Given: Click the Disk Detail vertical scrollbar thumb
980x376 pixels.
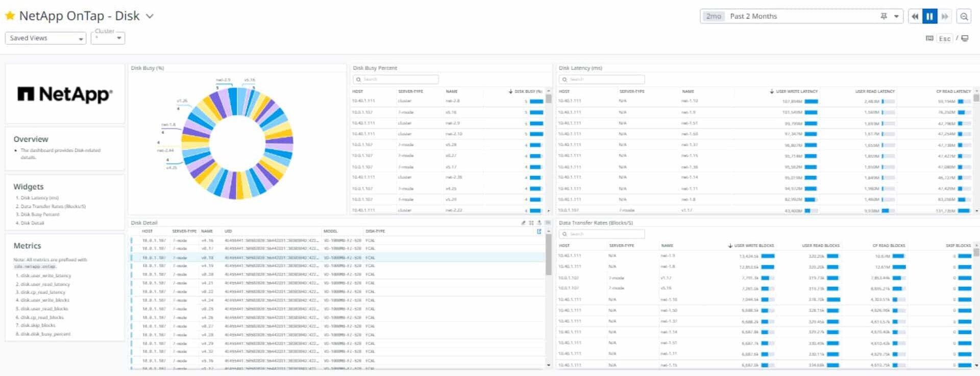Looking at the screenshot, I should click(549, 255).
